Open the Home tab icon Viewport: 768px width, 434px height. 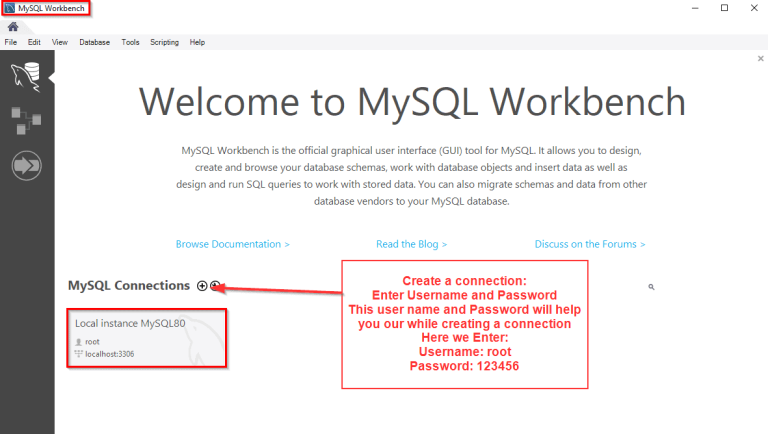[13, 26]
